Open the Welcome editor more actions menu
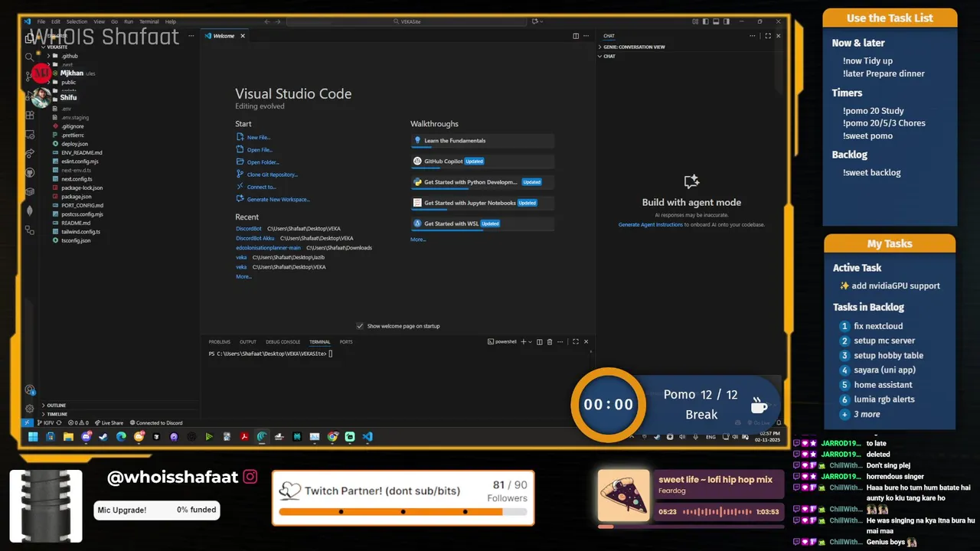The image size is (980, 551). tap(586, 36)
